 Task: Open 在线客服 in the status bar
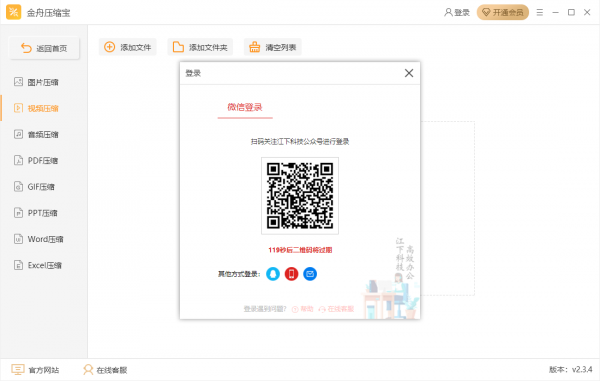(105, 370)
